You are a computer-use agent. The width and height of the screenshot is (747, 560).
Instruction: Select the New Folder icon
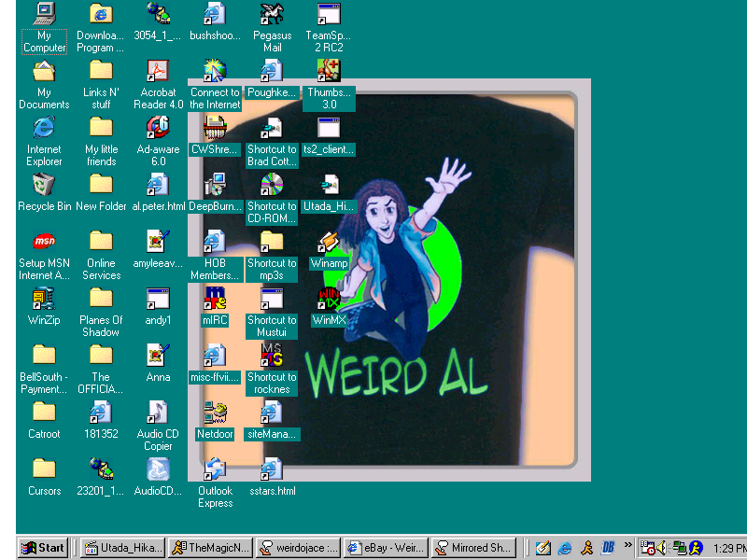click(101, 184)
